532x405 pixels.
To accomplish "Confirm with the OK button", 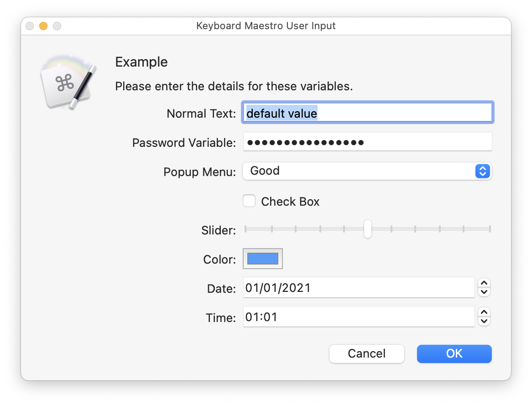I will point(454,353).
